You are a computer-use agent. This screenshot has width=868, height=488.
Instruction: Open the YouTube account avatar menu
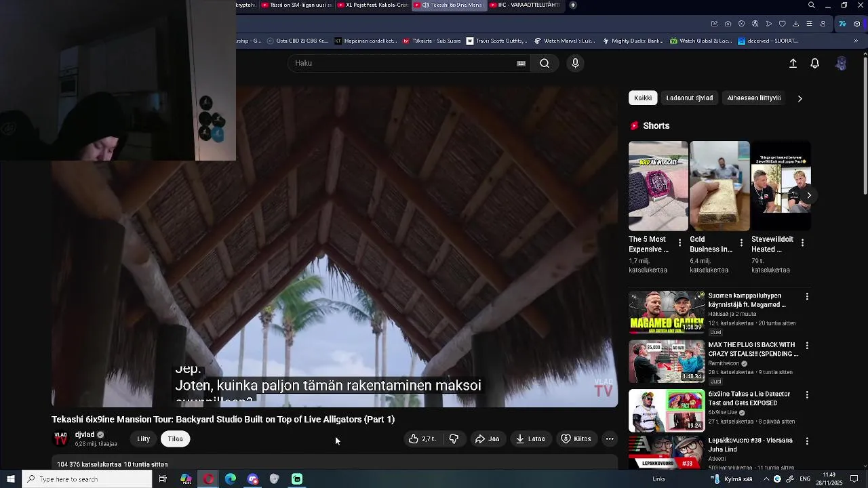pos(841,63)
